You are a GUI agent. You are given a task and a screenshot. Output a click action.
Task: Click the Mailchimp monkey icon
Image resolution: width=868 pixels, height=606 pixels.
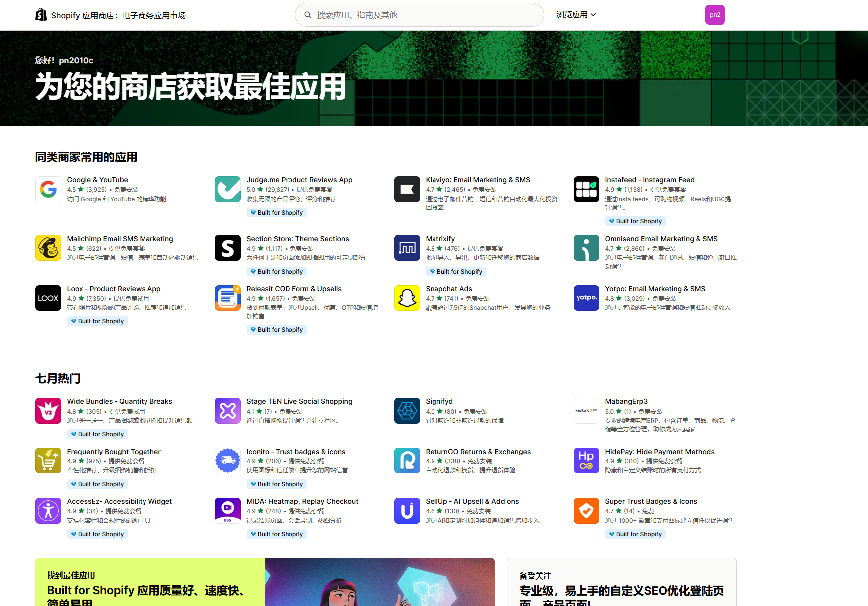tap(48, 248)
